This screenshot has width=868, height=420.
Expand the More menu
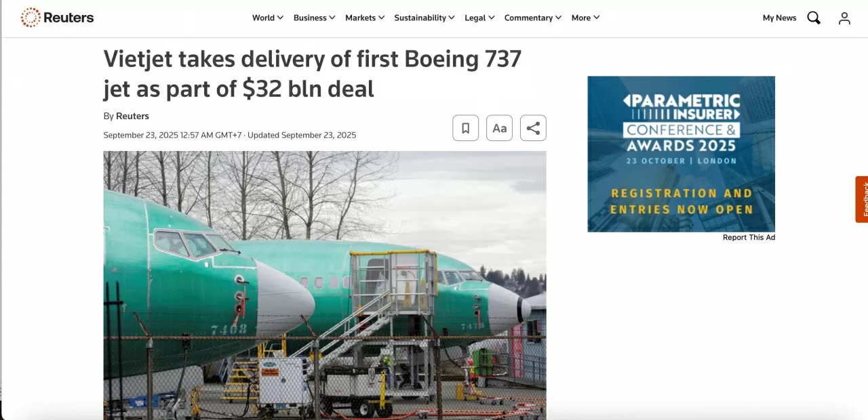click(x=586, y=18)
